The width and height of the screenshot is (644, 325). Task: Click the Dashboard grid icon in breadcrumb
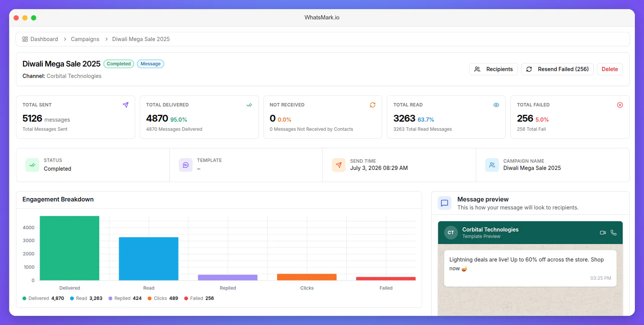25,39
